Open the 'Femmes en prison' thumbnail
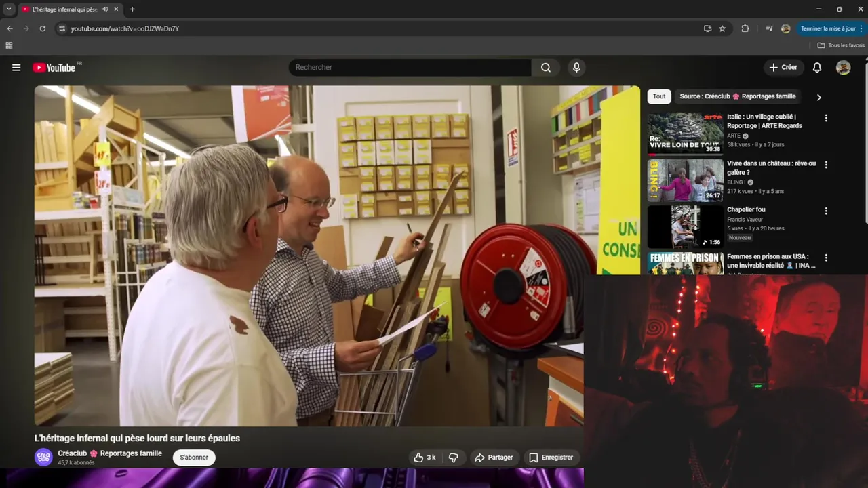The image size is (868, 488). [x=685, y=263]
